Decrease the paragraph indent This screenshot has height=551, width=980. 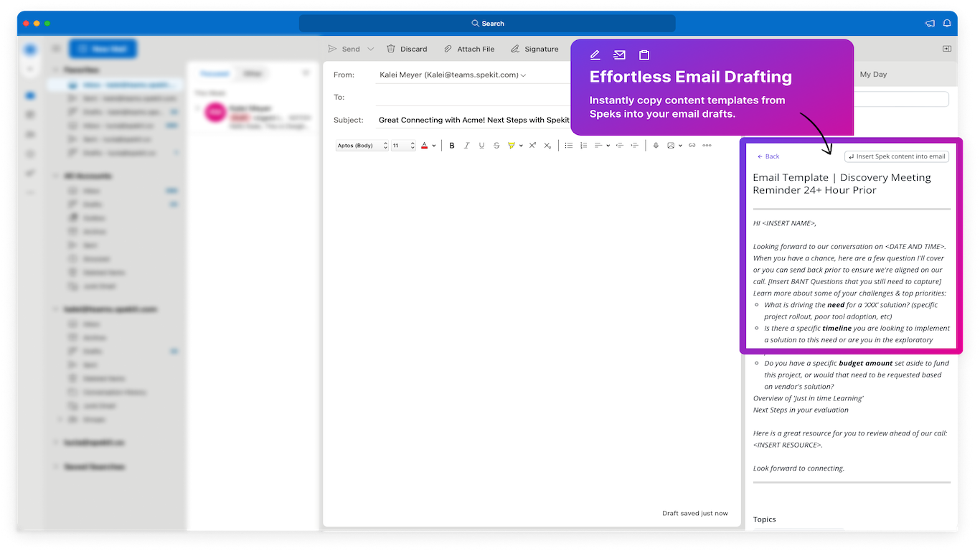620,146
